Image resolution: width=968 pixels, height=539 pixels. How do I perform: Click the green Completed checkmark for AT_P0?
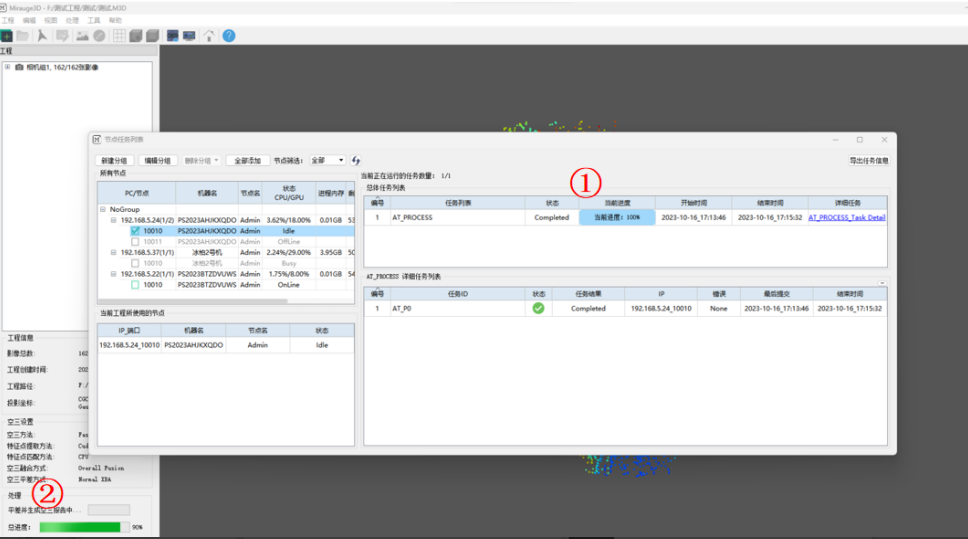click(539, 308)
